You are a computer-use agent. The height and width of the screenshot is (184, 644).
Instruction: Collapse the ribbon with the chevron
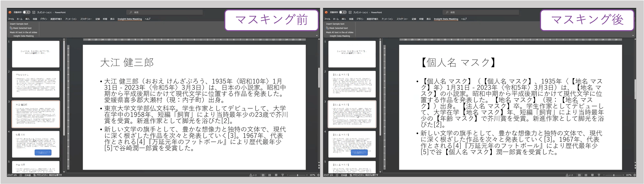coord(317,35)
